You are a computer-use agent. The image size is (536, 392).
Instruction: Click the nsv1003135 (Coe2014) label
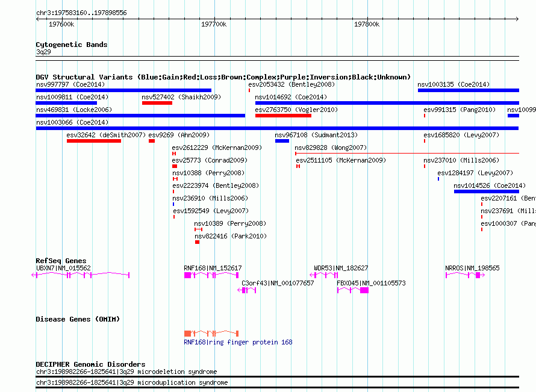click(x=453, y=84)
